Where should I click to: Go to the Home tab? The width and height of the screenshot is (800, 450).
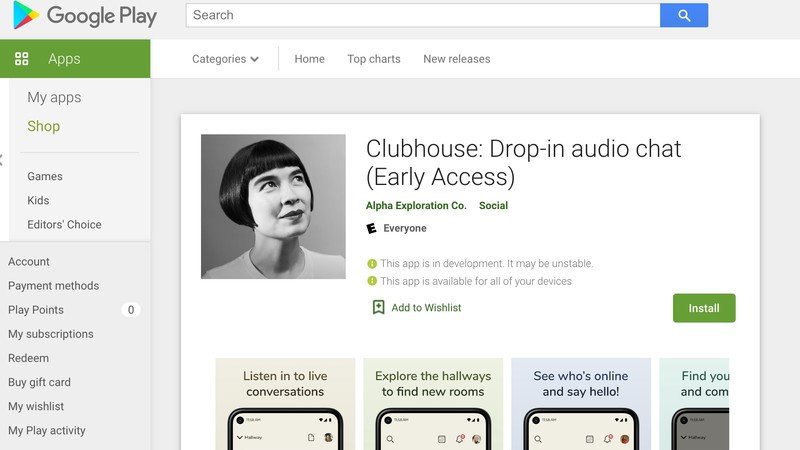(309, 59)
